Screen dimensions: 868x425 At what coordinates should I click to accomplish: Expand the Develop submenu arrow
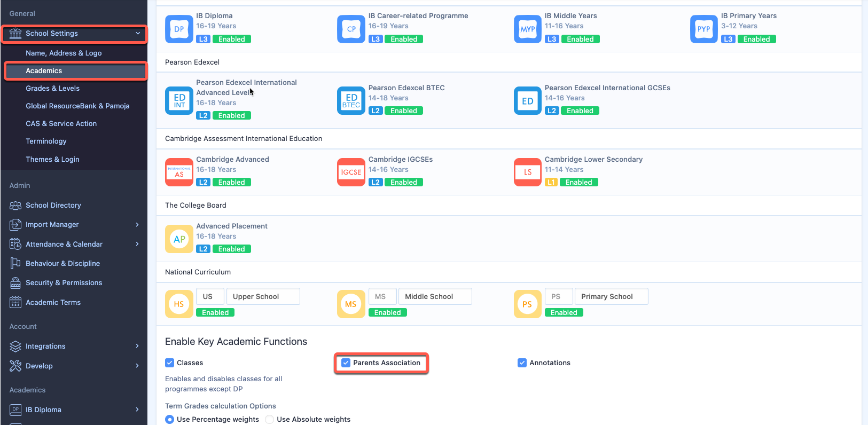[137, 366]
